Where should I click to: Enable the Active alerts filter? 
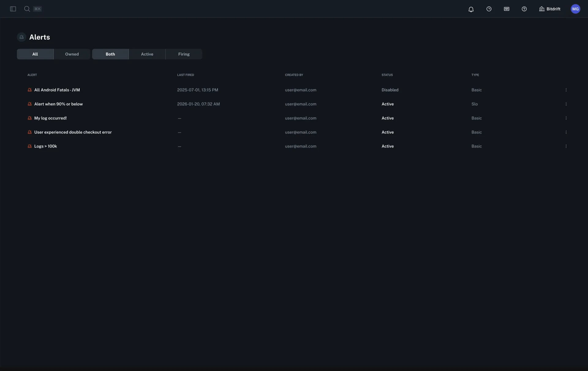coord(147,54)
